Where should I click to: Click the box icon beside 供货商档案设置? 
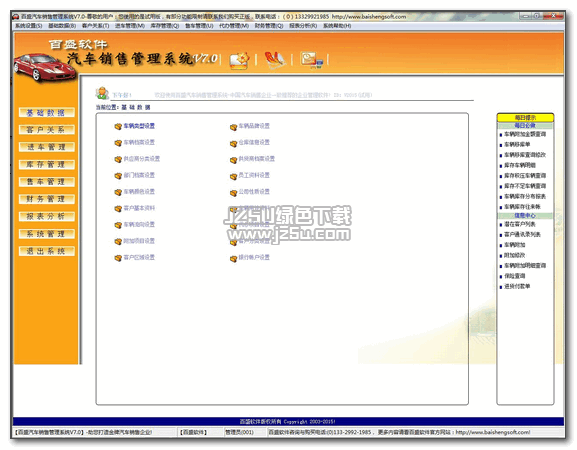233,160
